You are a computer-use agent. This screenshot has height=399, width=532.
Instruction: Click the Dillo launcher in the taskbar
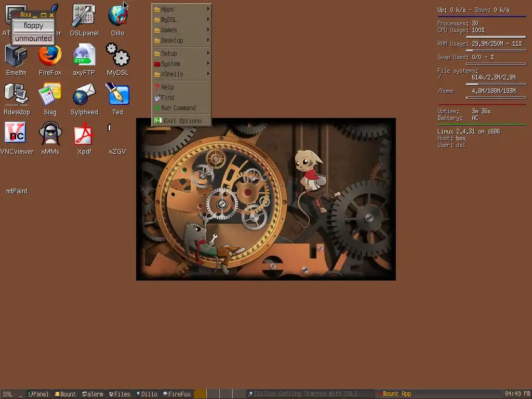point(147,394)
